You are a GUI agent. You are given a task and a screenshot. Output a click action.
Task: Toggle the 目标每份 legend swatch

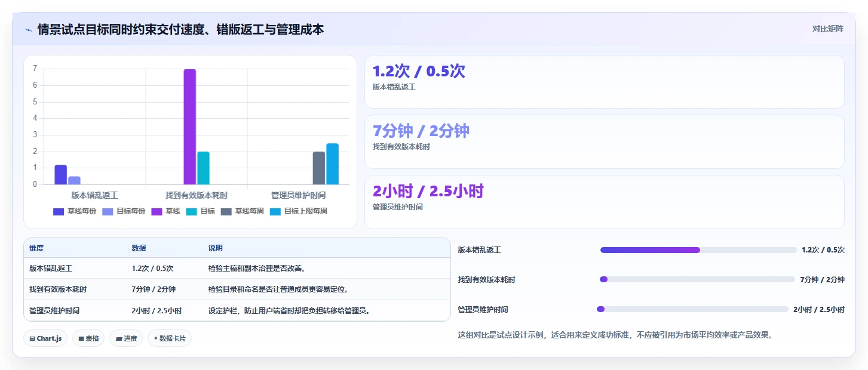point(108,211)
